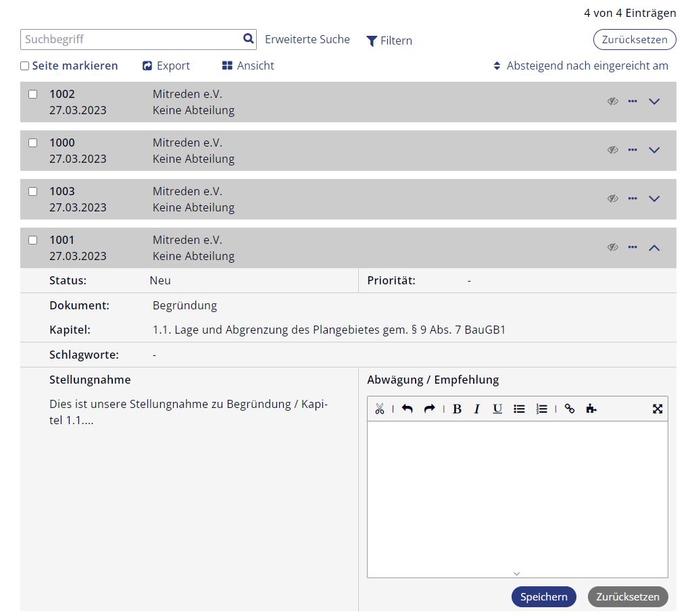Screen dimensions: 692x616
Task: Undo the last edit in editor toolbar
Action: 407,409
